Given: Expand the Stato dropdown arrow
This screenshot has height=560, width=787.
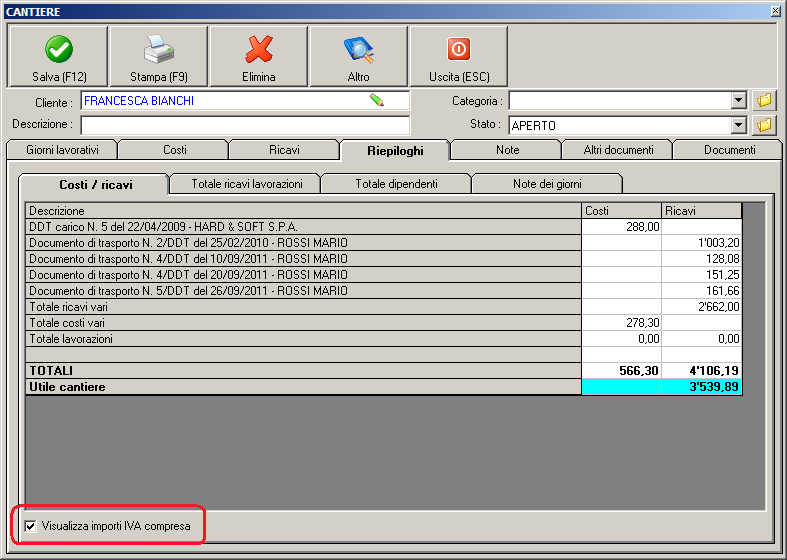Looking at the screenshot, I should click(738, 125).
